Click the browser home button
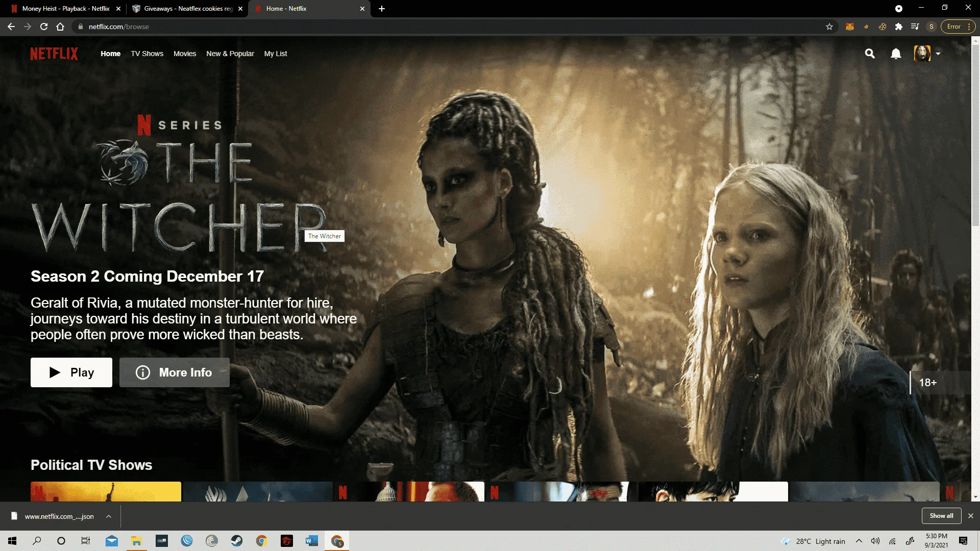Image resolution: width=980 pixels, height=551 pixels. 60,27
